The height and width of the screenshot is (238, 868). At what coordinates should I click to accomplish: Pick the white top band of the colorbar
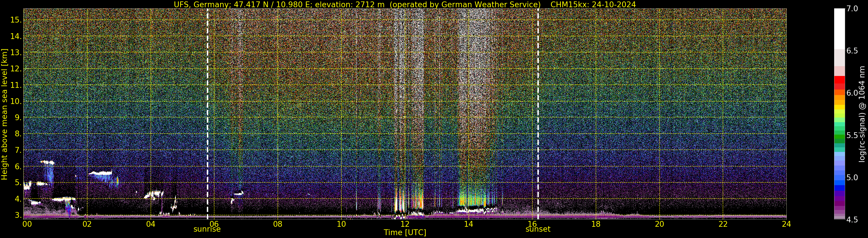(x=839, y=29)
